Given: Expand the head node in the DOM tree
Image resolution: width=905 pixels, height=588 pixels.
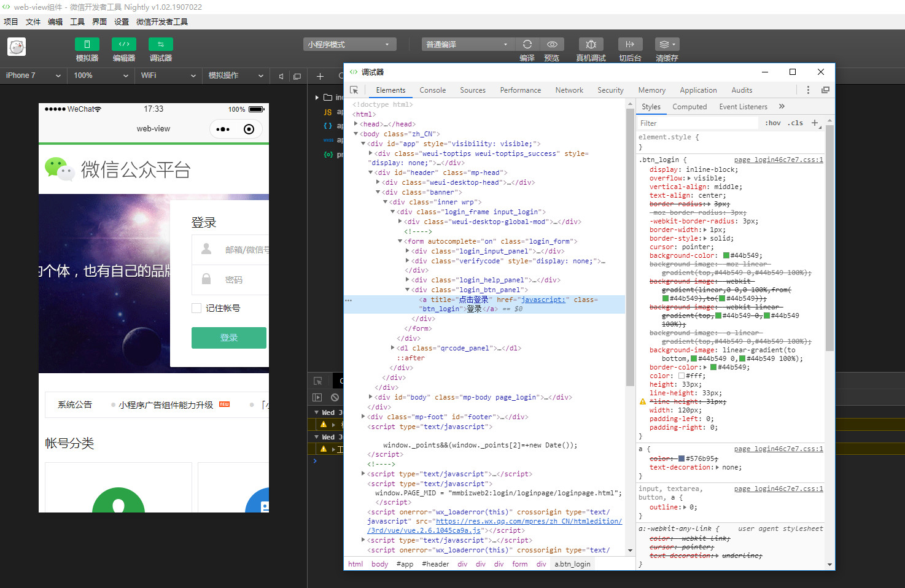Looking at the screenshot, I should [x=355, y=124].
